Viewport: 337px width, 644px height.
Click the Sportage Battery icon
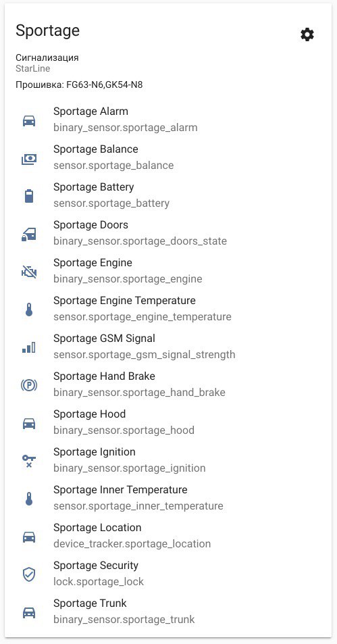click(29, 197)
